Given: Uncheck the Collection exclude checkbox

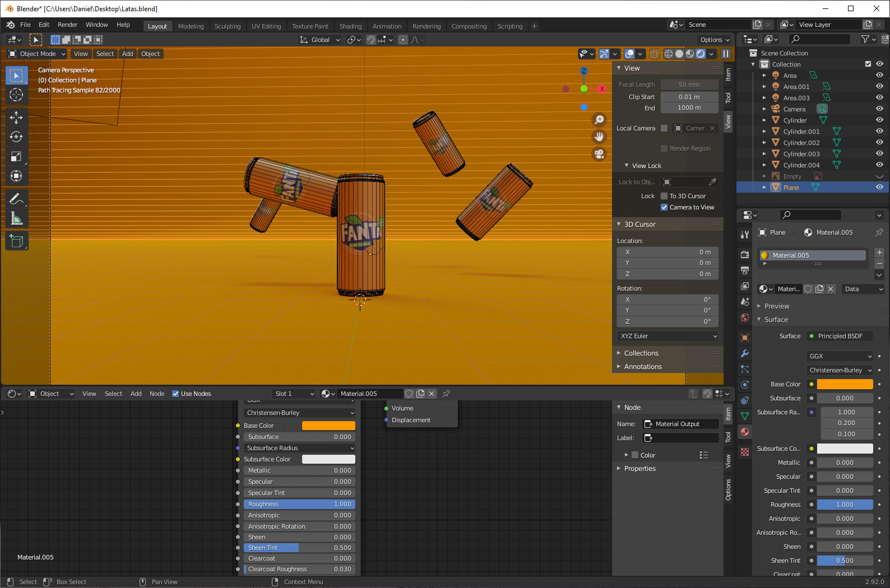Looking at the screenshot, I should pyautogui.click(x=868, y=64).
